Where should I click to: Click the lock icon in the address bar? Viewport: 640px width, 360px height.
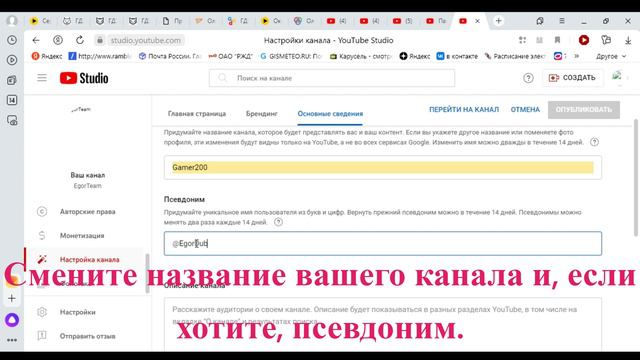(100, 40)
